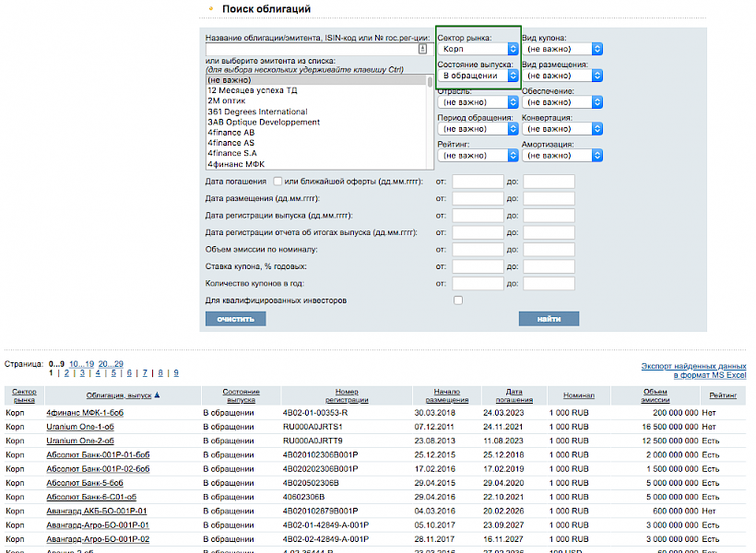
Task: Enable the 'Для квалифицированных инвесторов' checkbox
Action: [458, 300]
